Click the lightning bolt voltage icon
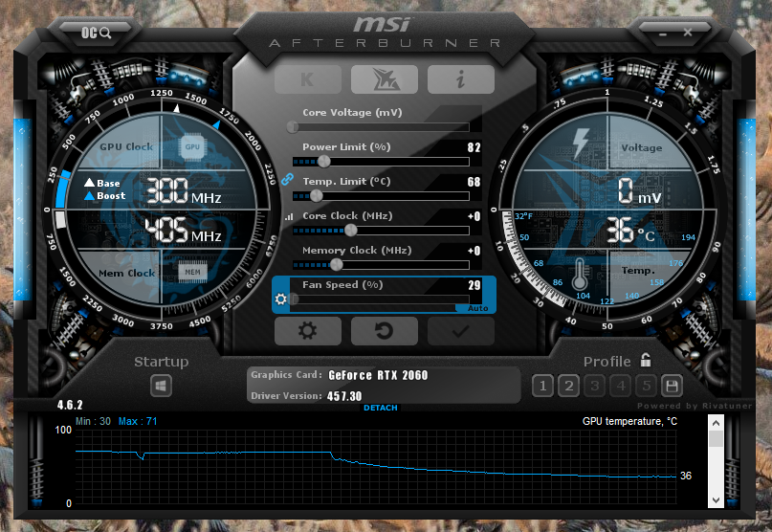The width and height of the screenshot is (772, 532). coord(581,144)
